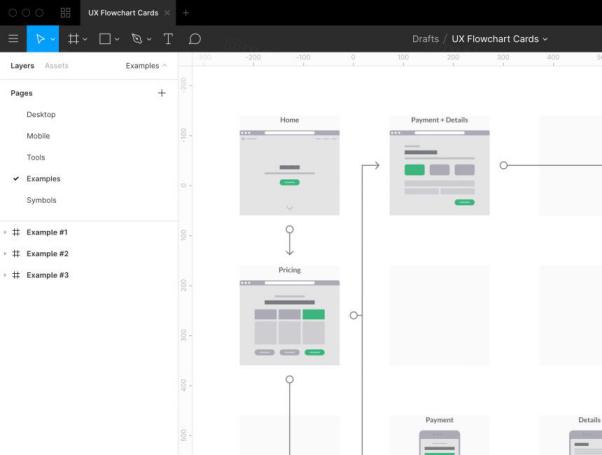Add a new page with plus icon
The height and width of the screenshot is (455, 602).
(x=162, y=93)
